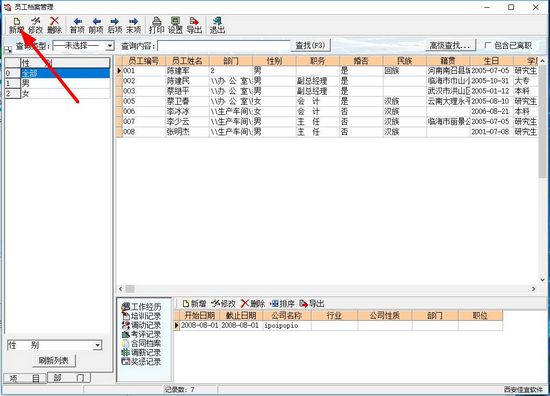
Task: Click the 民族 column header
Action: pos(404,61)
